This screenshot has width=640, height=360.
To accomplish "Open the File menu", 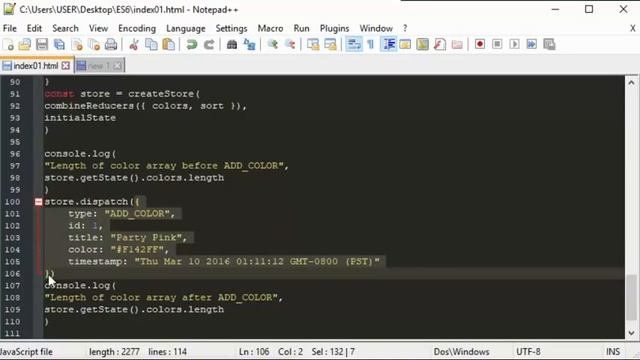I will pyautogui.click(x=10, y=28).
